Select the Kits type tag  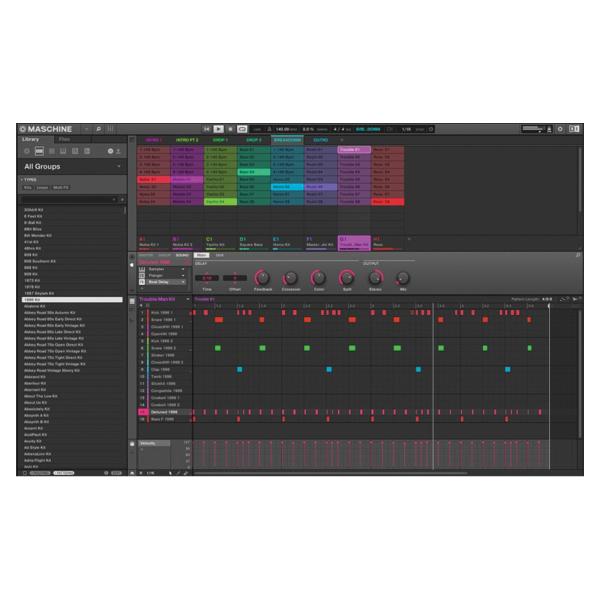[28, 188]
